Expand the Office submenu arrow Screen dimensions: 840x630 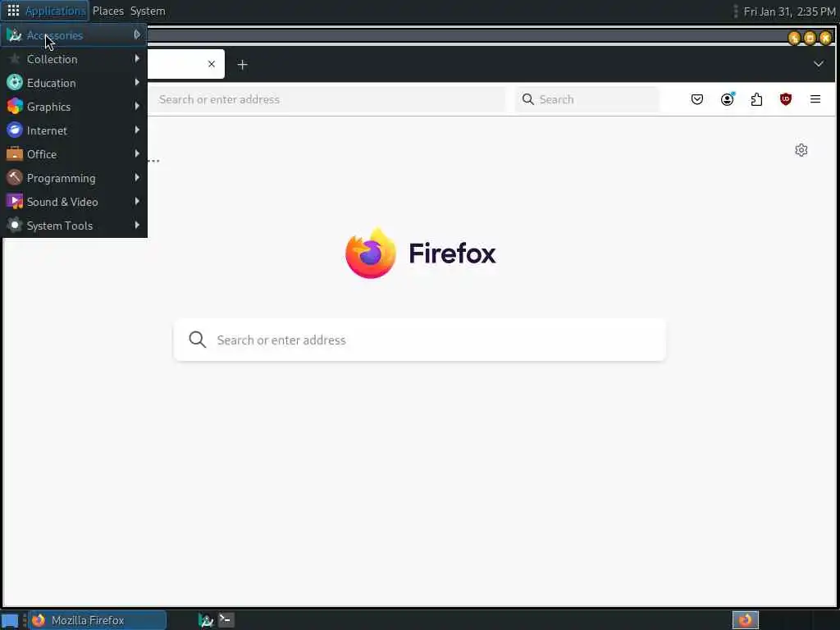137,153
